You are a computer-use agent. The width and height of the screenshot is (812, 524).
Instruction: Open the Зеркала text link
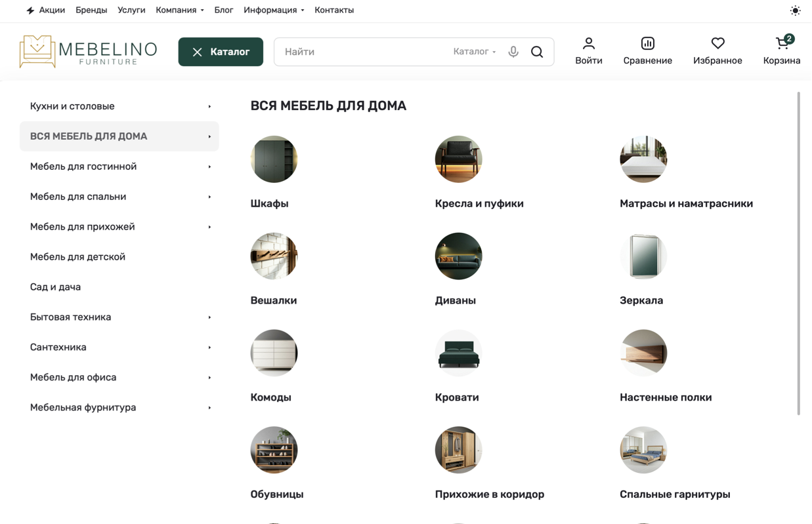(641, 301)
